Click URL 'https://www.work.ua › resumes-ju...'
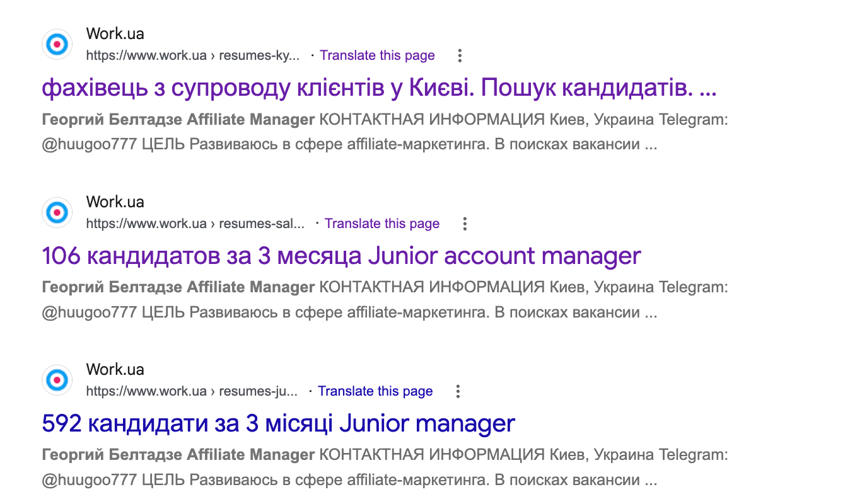The height and width of the screenshot is (504, 850). (x=192, y=391)
